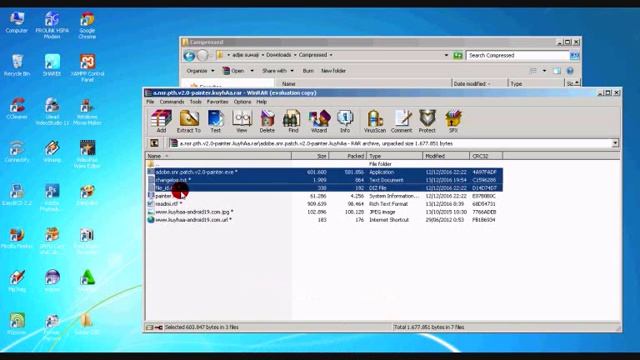Select the Recycle Bin desktop icon
This screenshot has height=360, width=640.
[17, 65]
